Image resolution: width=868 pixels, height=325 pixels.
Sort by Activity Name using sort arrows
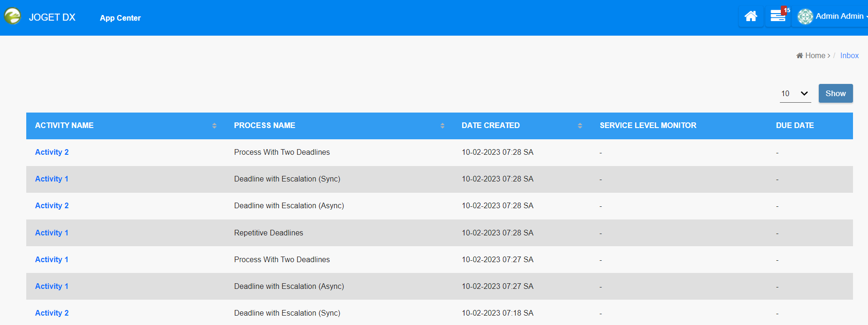(214, 126)
